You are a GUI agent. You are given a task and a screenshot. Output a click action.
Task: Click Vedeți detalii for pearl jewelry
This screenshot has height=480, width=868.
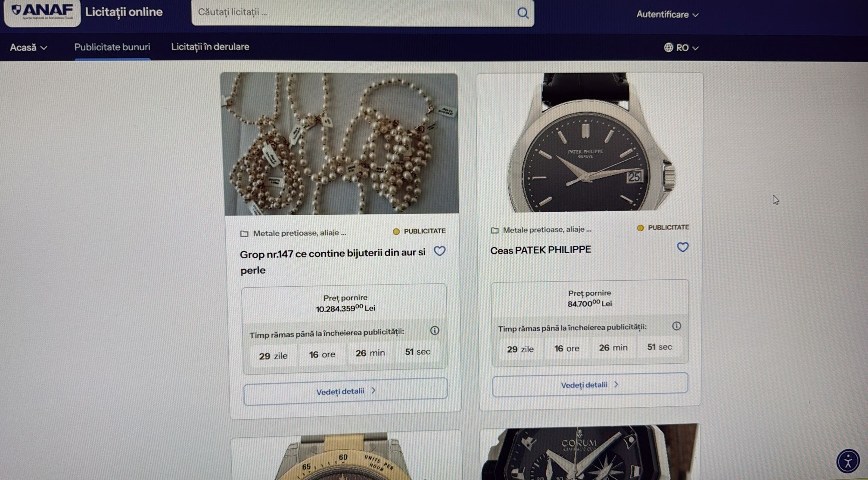345,391
